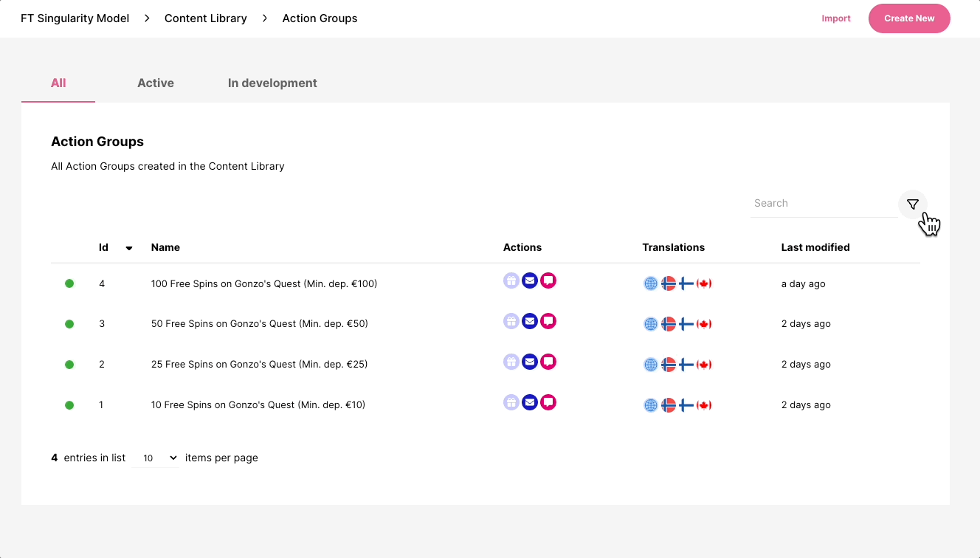The height and width of the screenshot is (558, 980).
Task: Click the Finnish flag for action group 3
Action: (686, 324)
